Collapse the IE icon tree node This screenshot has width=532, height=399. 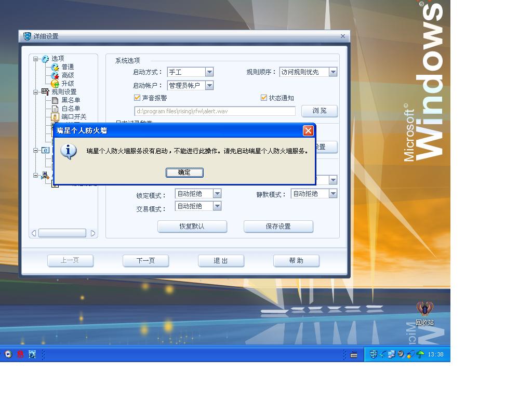[35, 150]
